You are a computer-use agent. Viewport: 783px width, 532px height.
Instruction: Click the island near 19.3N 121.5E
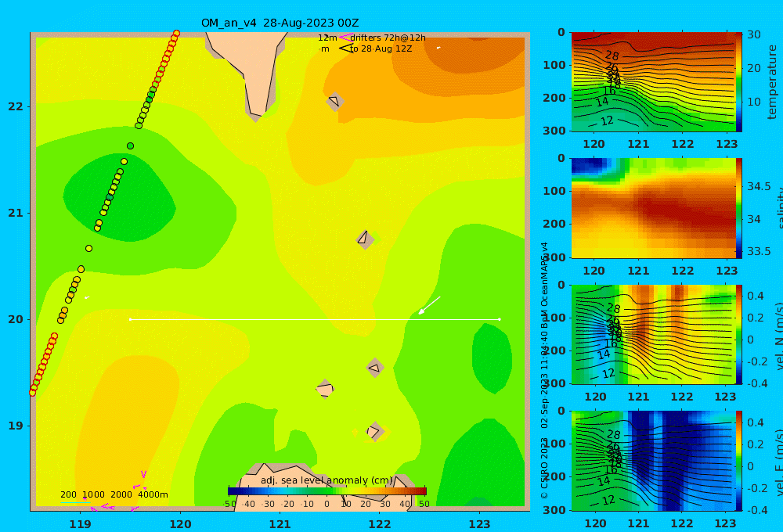pos(325,389)
